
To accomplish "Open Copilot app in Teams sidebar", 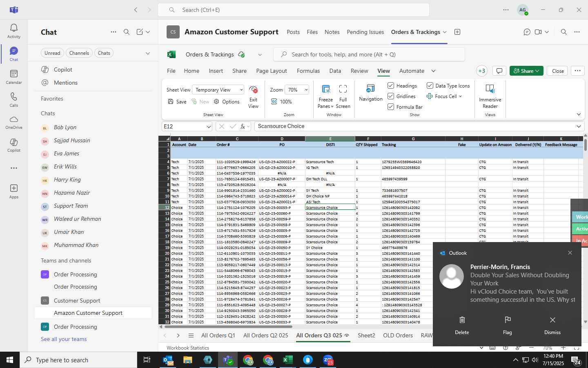I will coord(13,145).
